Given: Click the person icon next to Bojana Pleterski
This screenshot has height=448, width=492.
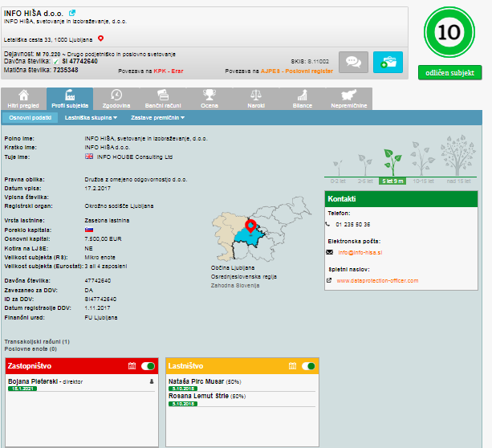Looking at the screenshot, I should 152,384.
